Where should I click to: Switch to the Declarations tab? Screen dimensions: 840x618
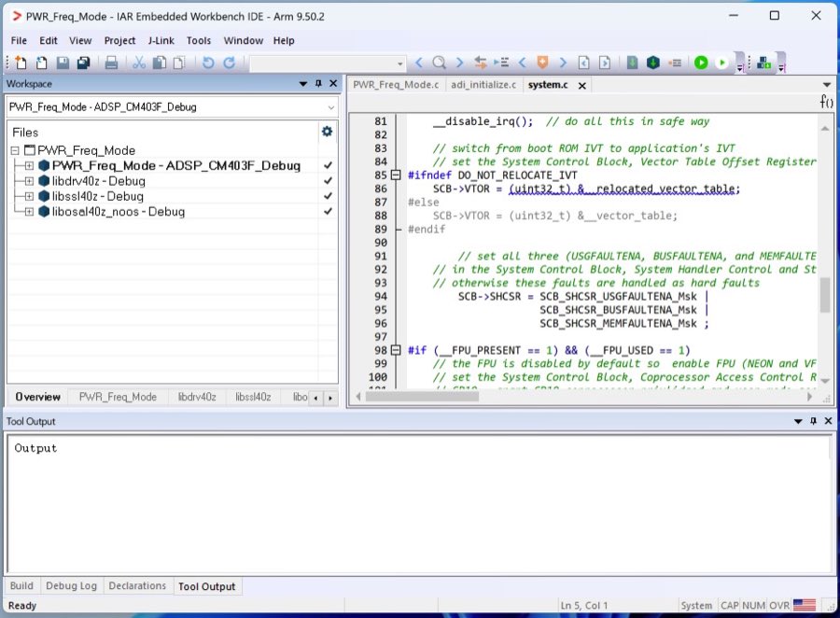pyautogui.click(x=137, y=586)
